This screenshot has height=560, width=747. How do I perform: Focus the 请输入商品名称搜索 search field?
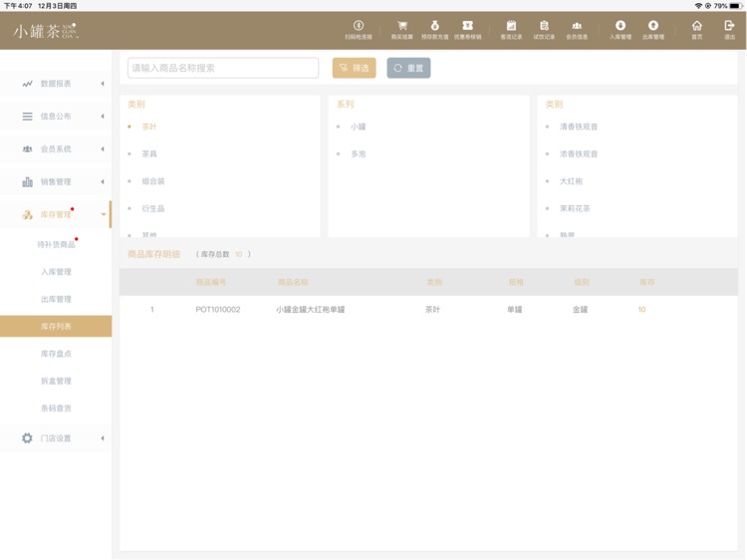223,68
